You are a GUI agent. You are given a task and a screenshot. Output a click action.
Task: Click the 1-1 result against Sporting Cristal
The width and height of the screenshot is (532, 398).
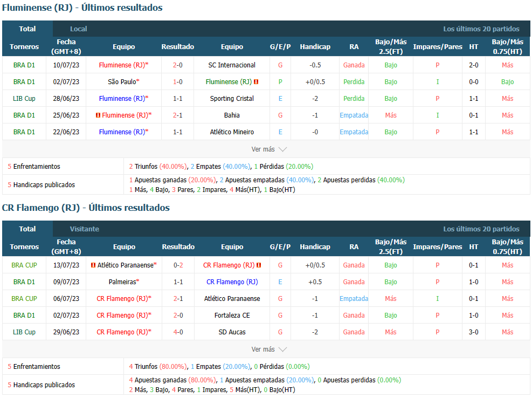click(178, 99)
